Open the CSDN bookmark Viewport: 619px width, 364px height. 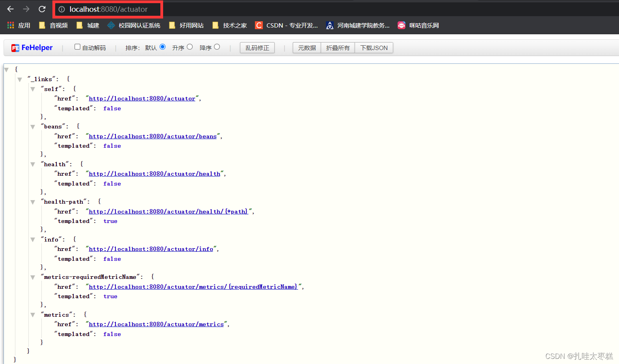coord(286,25)
